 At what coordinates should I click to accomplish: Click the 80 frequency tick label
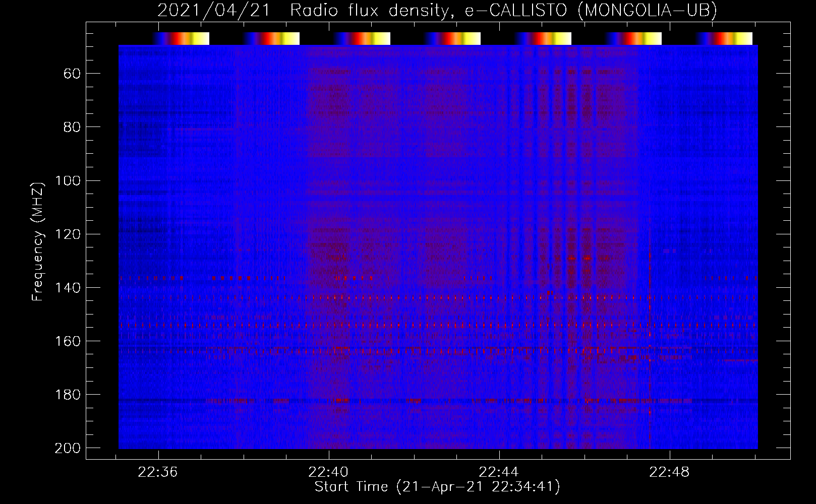coord(72,128)
